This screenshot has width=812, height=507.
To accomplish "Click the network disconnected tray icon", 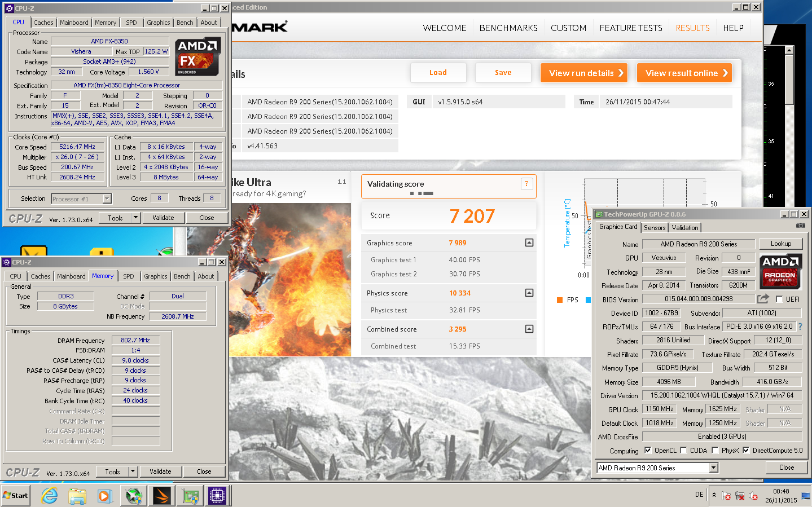I will (x=740, y=496).
